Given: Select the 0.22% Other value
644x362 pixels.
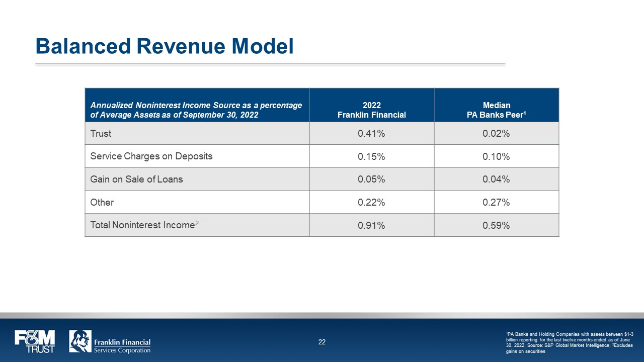Looking at the screenshot, I should coord(371,203).
